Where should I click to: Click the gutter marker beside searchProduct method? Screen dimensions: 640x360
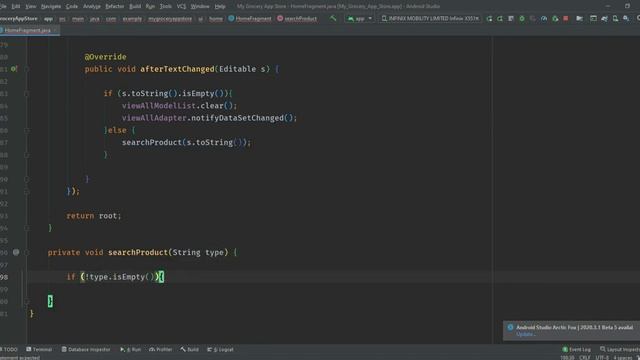[x=16, y=252]
